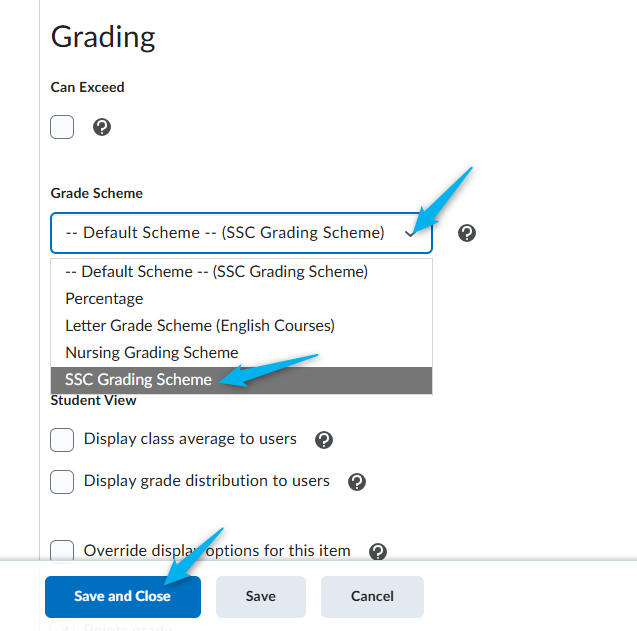
Task: Choose Percentage from the scheme list
Action: pos(241,299)
